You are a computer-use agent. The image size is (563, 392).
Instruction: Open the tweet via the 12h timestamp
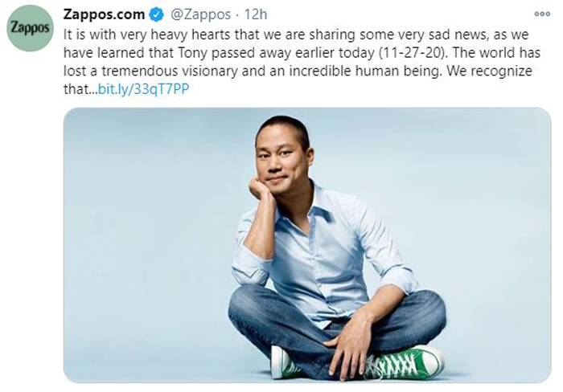256,14
